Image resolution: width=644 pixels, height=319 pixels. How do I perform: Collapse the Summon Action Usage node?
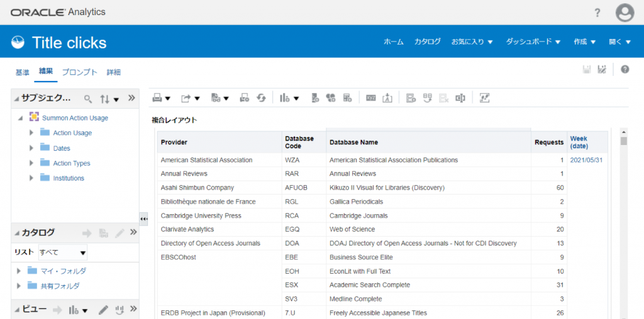20,118
